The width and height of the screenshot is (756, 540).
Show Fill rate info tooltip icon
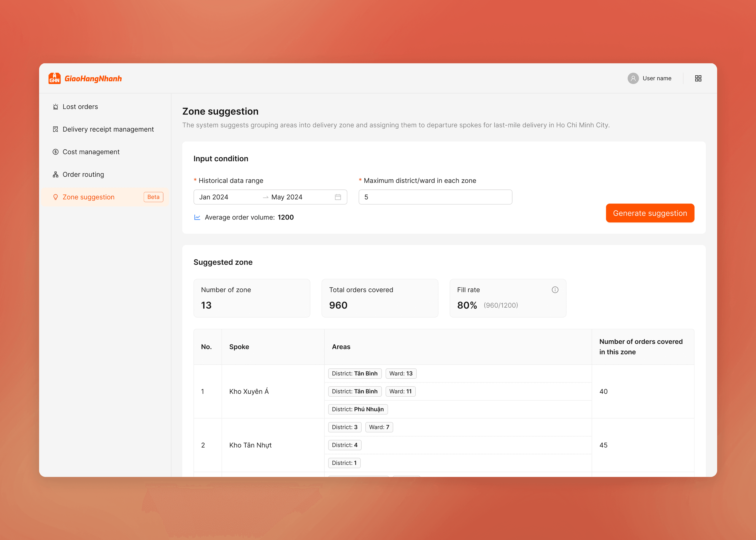click(555, 290)
